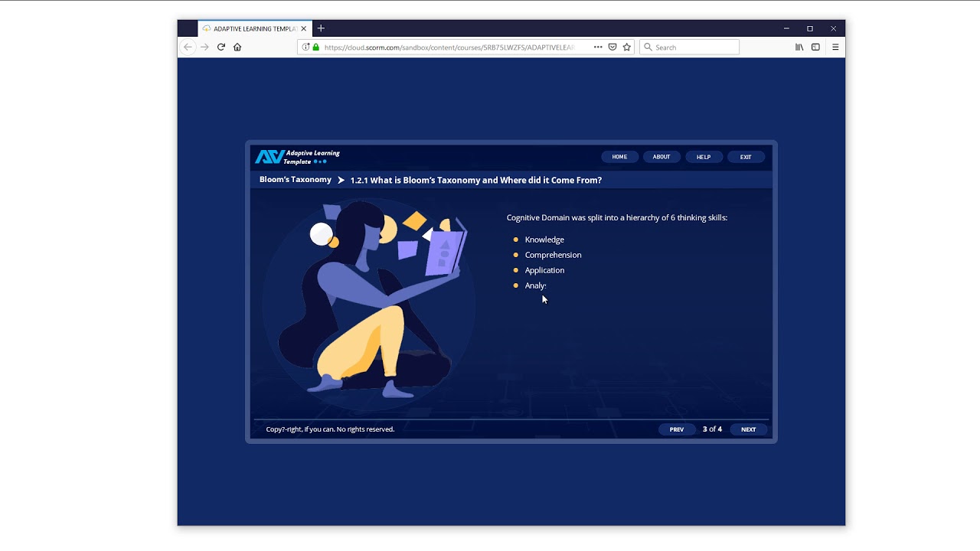Image resolution: width=980 pixels, height=551 pixels.
Task: Click the Knowledge bullet item
Action: (x=544, y=240)
